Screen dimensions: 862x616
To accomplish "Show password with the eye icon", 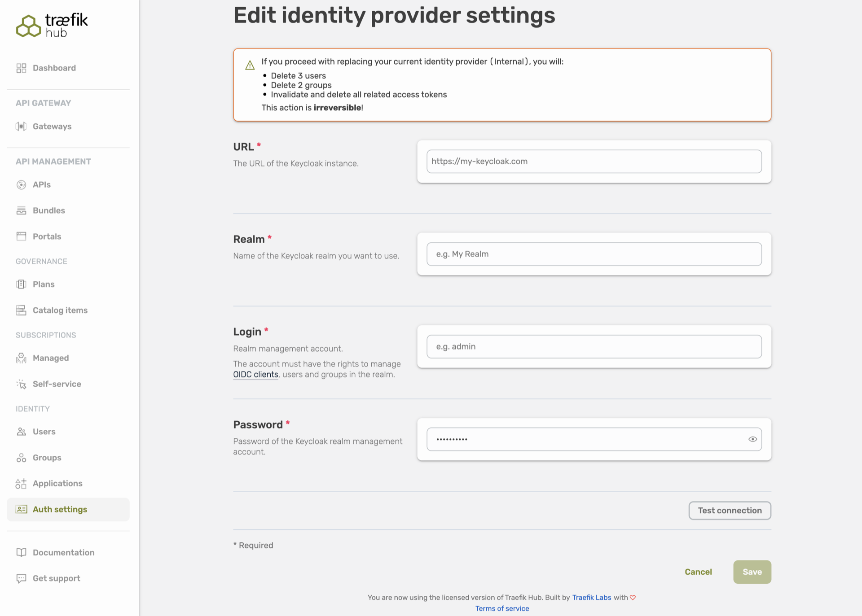I will (x=753, y=439).
